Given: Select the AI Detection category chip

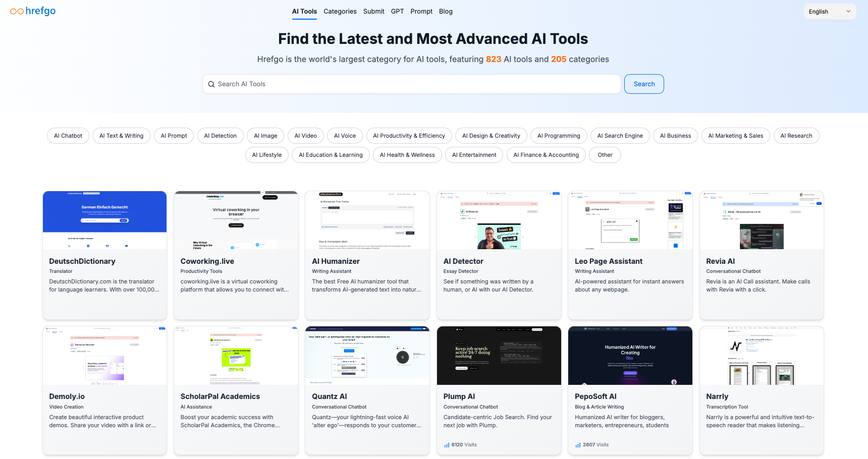Looking at the screenshot, I should coord(221,136).
